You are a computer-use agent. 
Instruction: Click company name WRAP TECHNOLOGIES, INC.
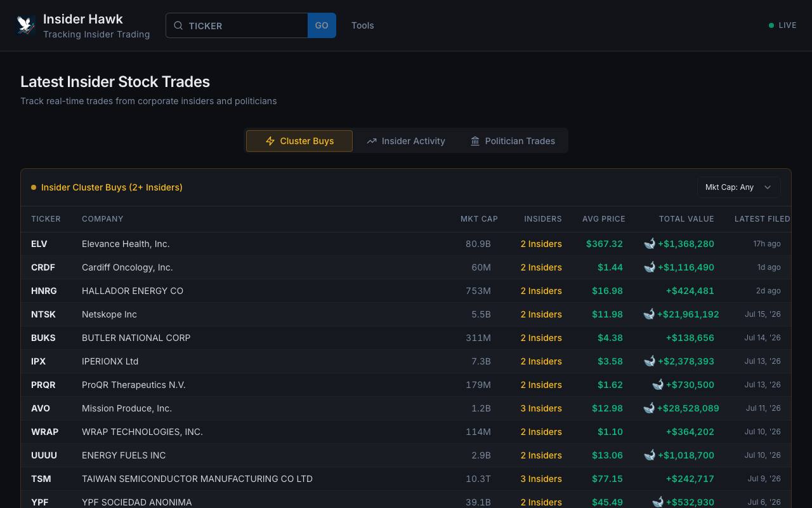143,432
